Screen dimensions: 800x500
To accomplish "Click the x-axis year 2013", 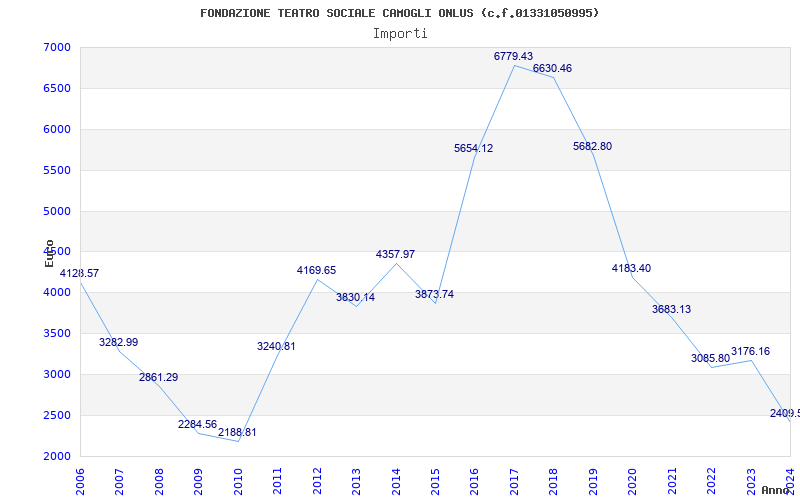I will (356, 482).
